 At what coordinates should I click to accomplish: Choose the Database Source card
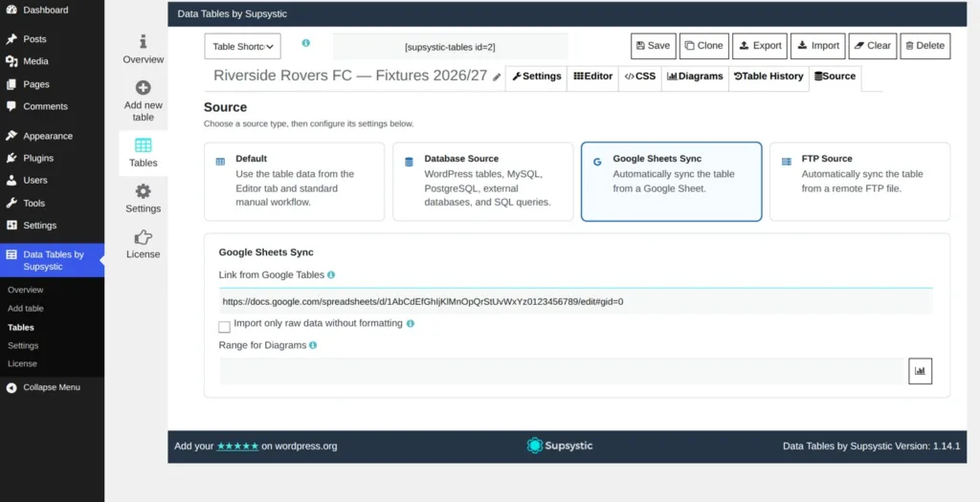tap(483, 182)
